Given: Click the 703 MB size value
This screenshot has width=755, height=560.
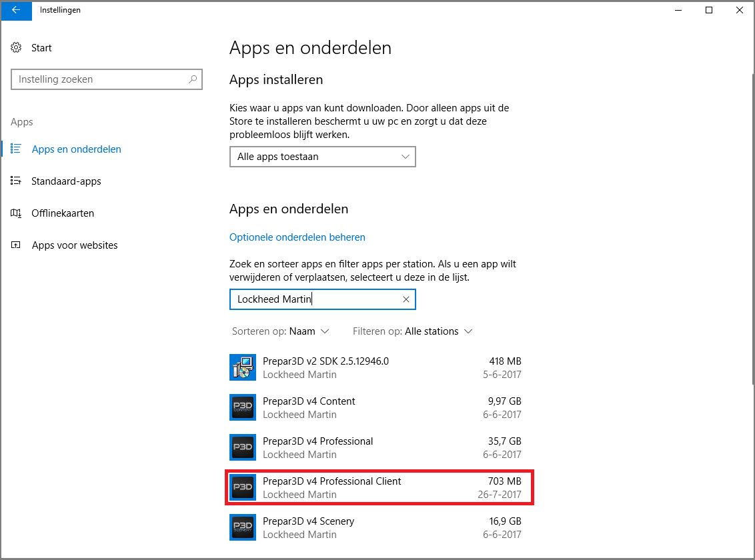Looking at the screenshot, I should point(505,481).
